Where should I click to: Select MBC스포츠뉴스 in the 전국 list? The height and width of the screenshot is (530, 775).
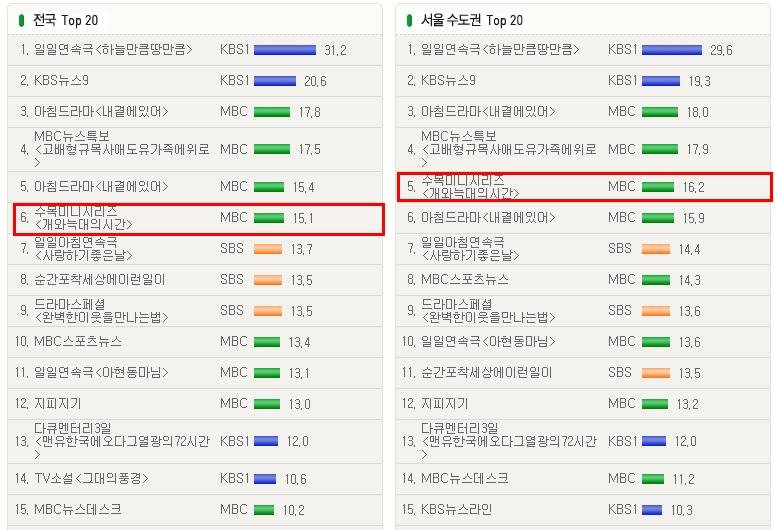[x=78, y=342]
